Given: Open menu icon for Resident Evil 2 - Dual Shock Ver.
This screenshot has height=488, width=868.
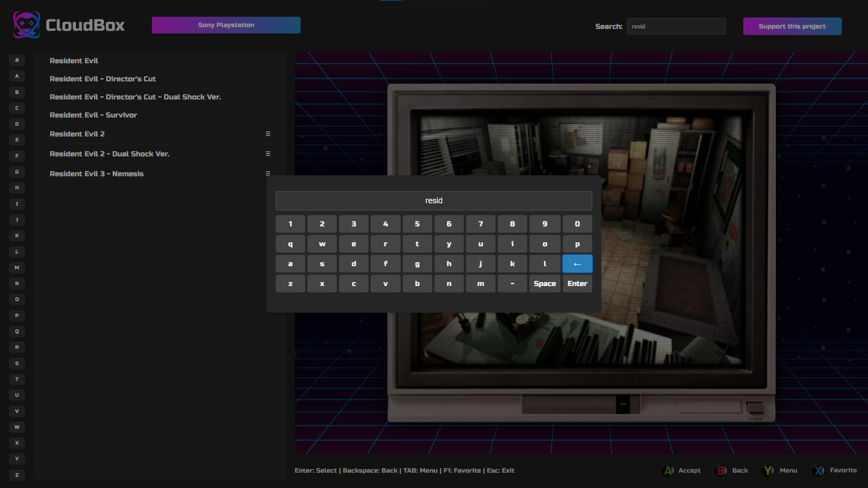Looking at the screenshot, I should [x=268, y=154].
